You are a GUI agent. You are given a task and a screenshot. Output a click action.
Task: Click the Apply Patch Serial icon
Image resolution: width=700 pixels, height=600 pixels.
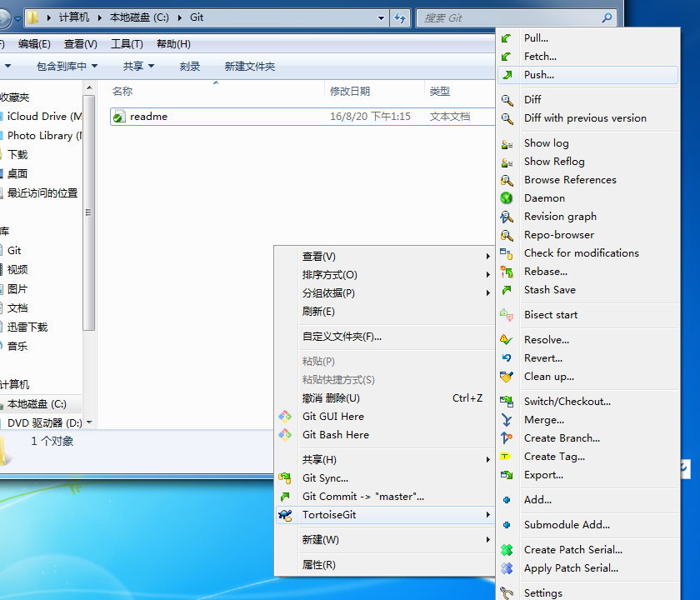pos(507,568)
